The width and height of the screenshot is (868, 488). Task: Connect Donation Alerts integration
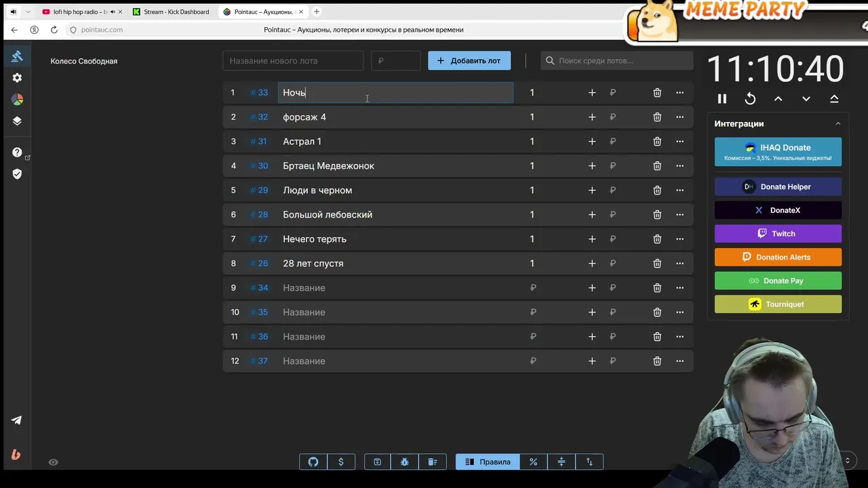tap(778, 257)
